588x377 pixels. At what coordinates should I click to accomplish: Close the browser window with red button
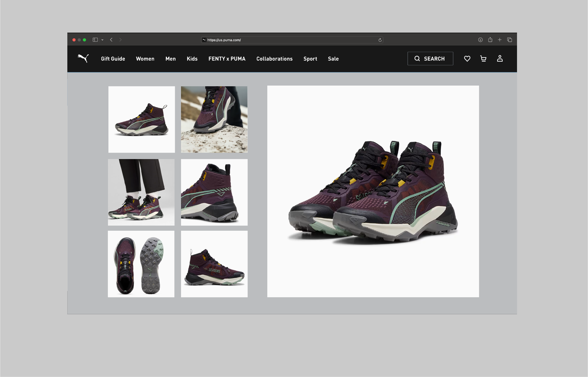coord(74,40)
